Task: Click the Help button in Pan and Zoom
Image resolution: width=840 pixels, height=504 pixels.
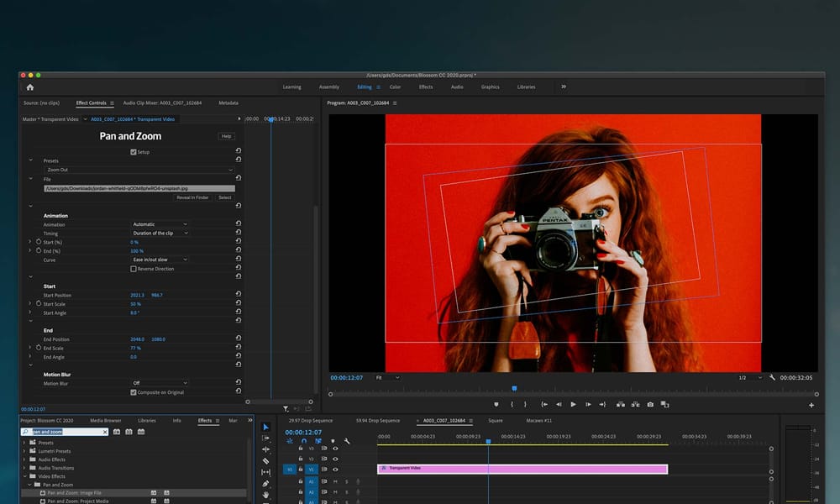Action: [x=227, y=136]
